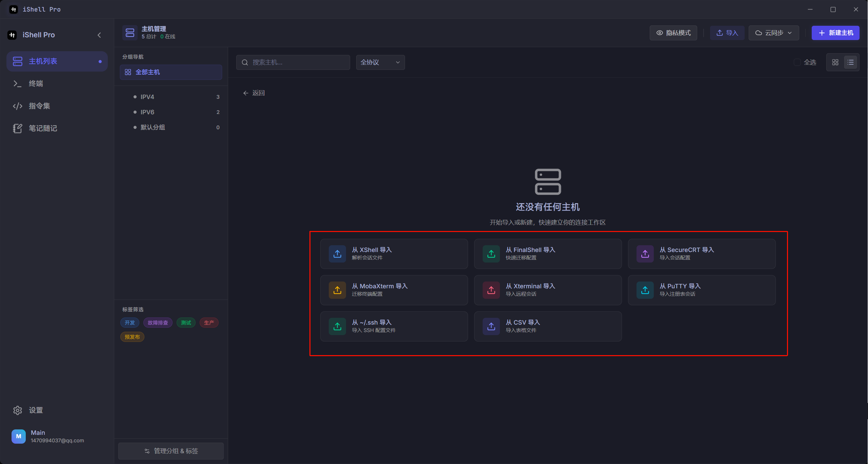Import from MobaXterm

tap(394, 290)
